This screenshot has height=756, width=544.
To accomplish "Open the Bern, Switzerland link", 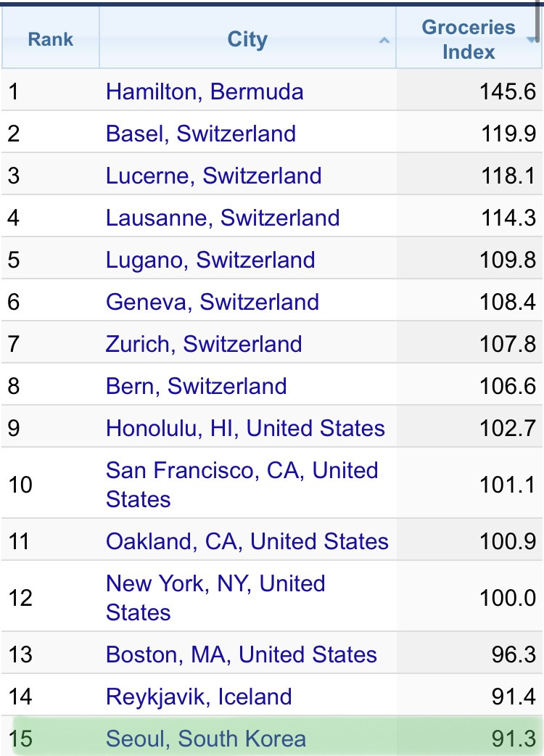I will (196, 386).
